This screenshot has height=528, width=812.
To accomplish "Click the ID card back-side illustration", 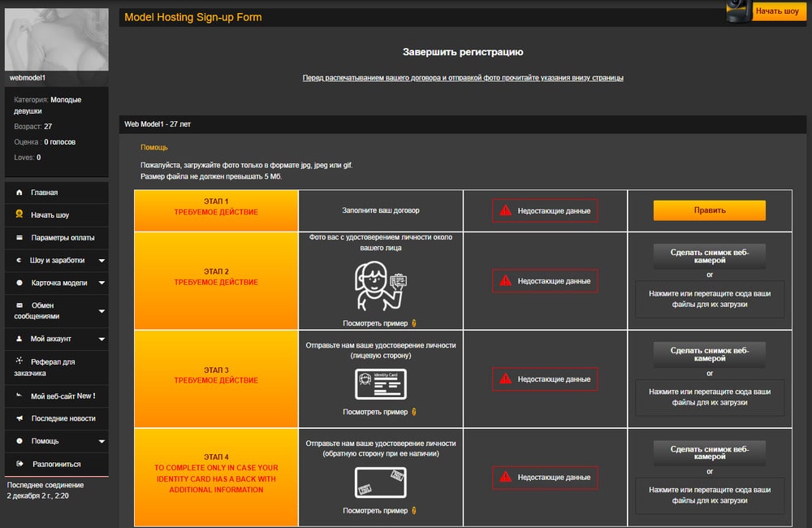I will [x=380, y=482].
